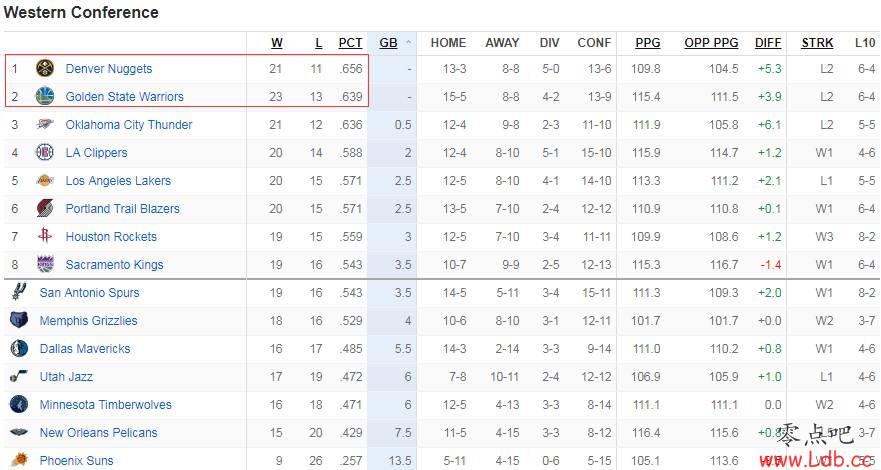Viewport: 881px width, 470px height.
Task: Click the LA Clippers logo icon
Action: pyautogui.click(x=45, y=152)
